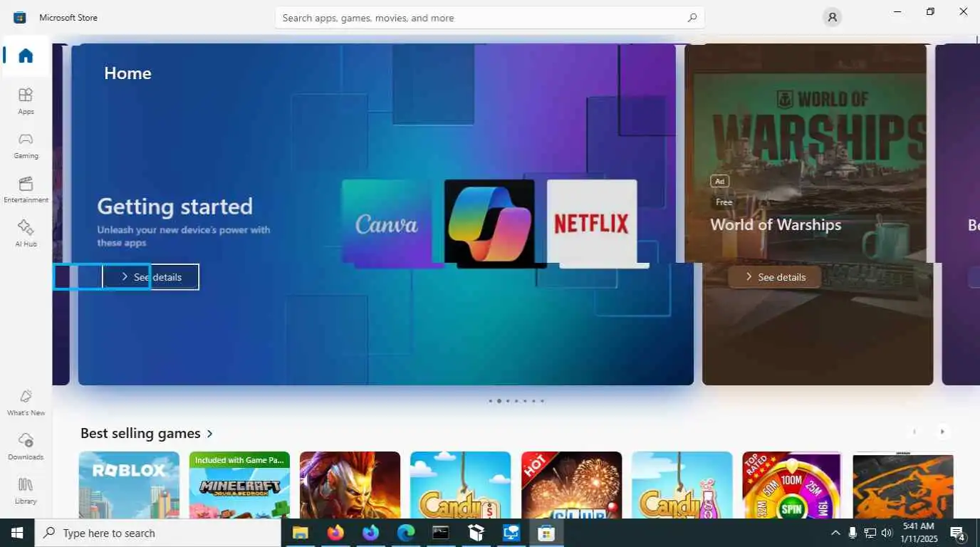980x547 pixels.
Task: Advance Best selling games with the right arrow
Action: click(x=942, y=432)
